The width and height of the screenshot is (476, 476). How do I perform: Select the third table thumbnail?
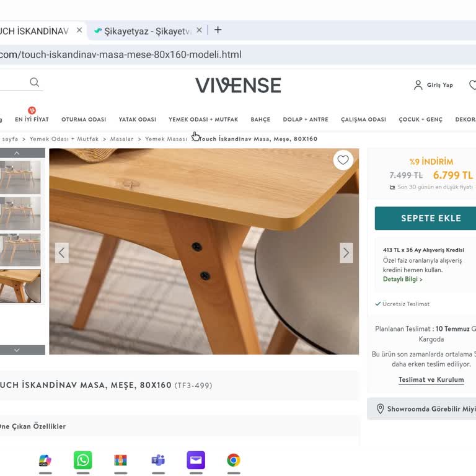[20, 250]
